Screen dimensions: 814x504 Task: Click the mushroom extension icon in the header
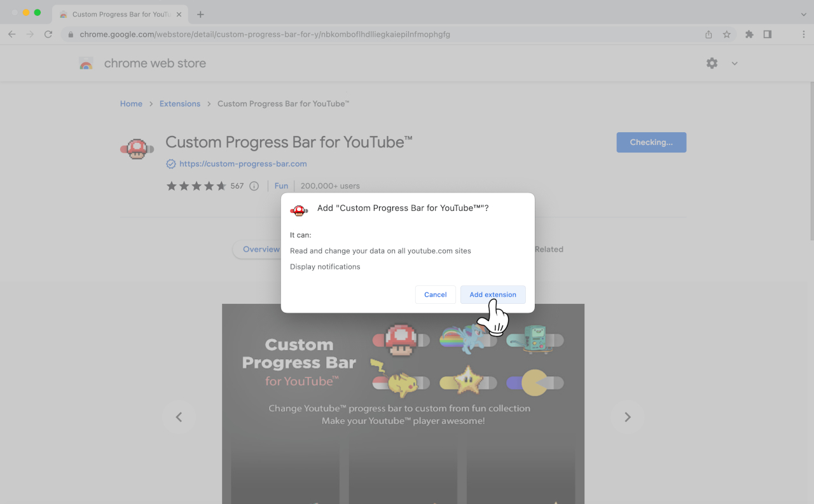[x=137, y=149]
